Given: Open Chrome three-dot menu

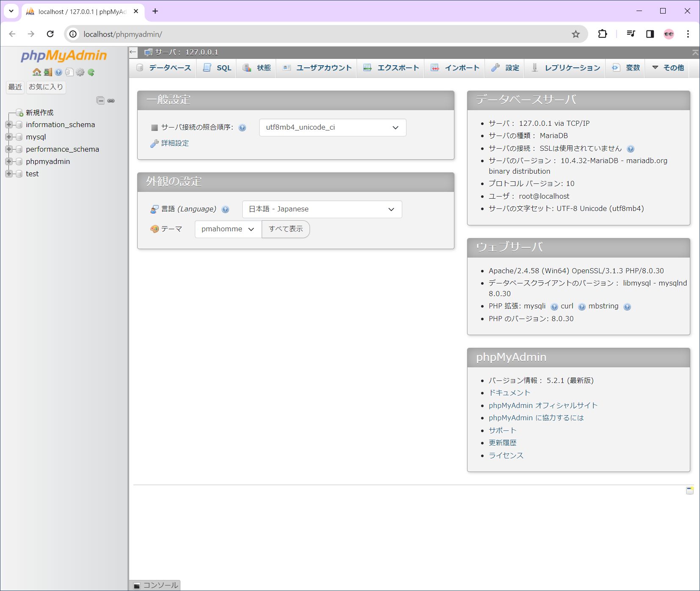Looking at the screenshot, I should pyautogui.click(x=688, y=34).
